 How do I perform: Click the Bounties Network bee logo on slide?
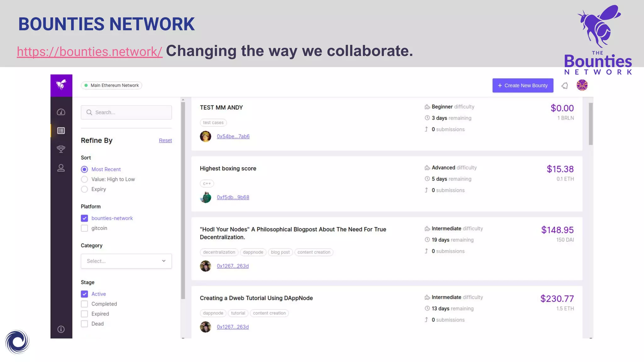[x=598, y=40]
